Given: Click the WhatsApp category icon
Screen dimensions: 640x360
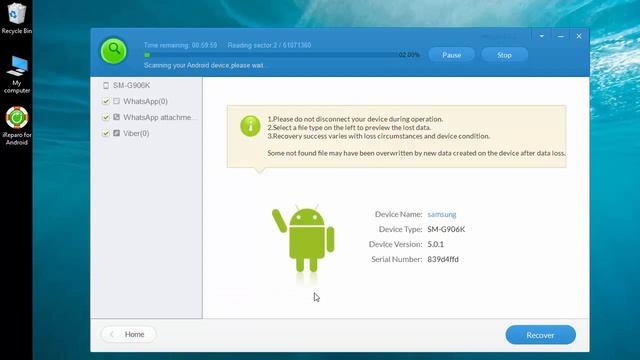Looking at the screenshot, I should tap(116, 101).
